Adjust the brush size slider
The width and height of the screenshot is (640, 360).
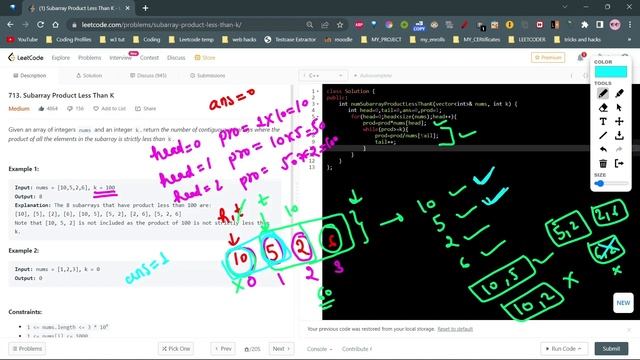[611, 184]
